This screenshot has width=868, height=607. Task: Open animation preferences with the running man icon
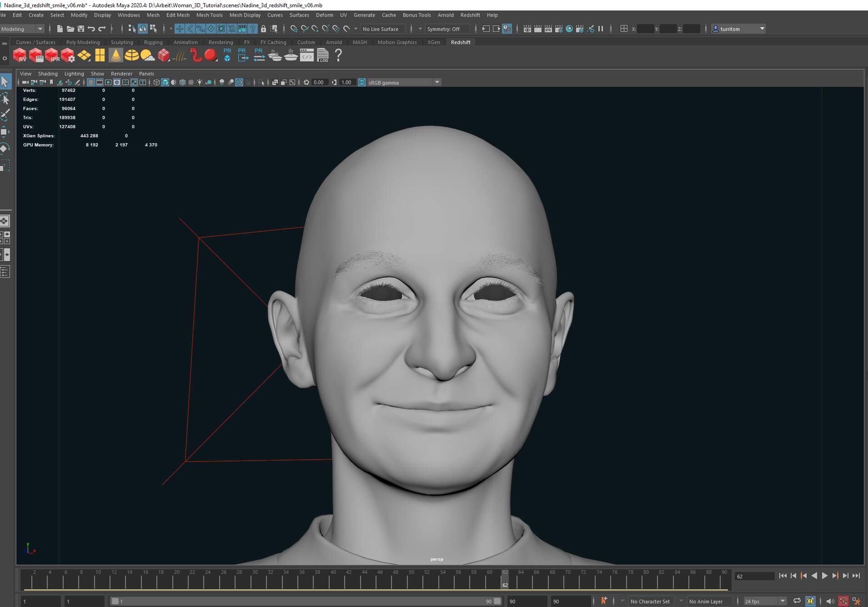point(858,601)
